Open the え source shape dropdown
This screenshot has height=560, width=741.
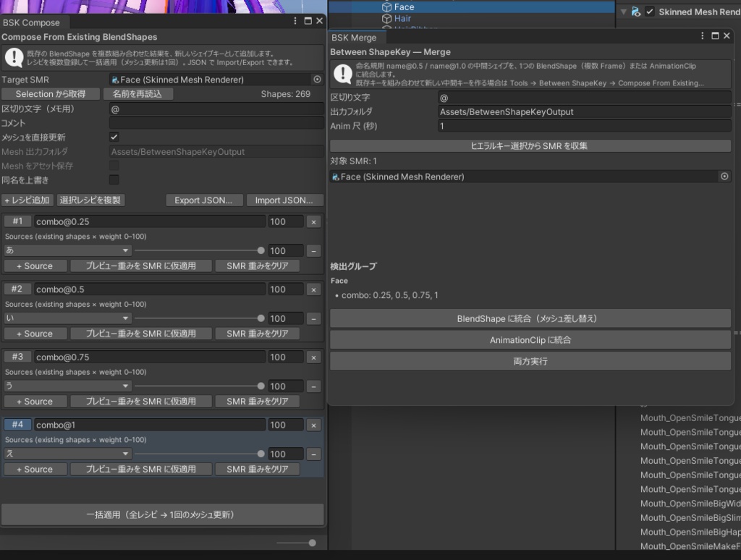tap(67, 454)
